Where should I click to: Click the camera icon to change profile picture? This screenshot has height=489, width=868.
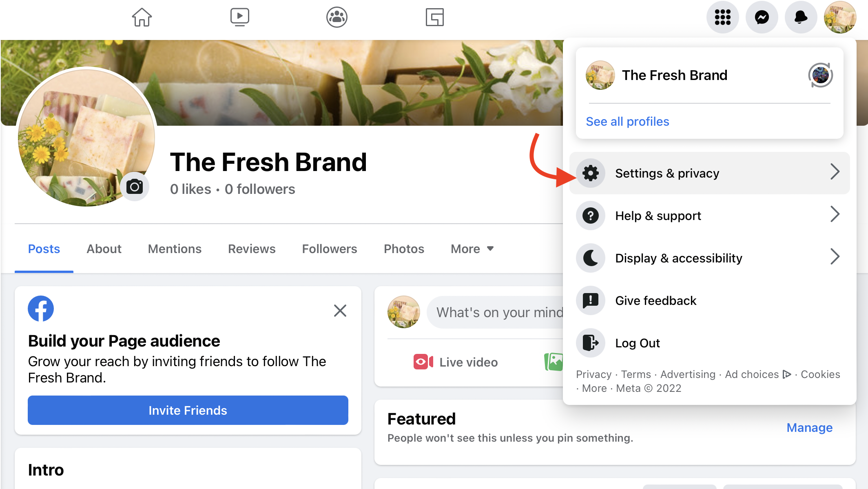pyautogui.click(x=135, y=187)
